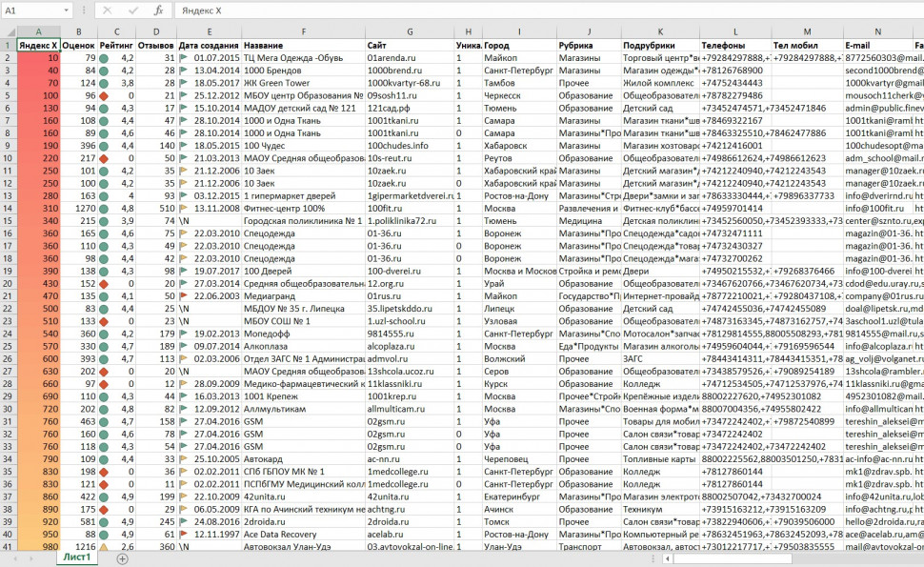924x567 pixels.
Task: Select column N header
Action: [877, 31]
